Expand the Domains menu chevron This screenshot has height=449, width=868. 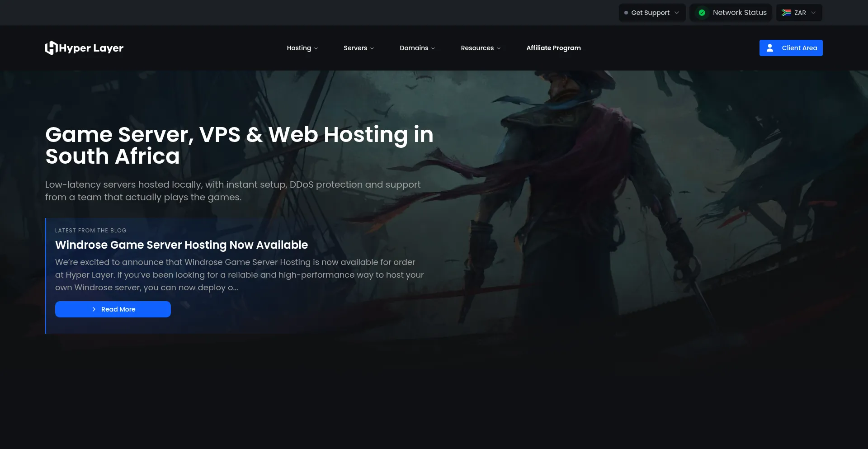click(x=433, y=48)
